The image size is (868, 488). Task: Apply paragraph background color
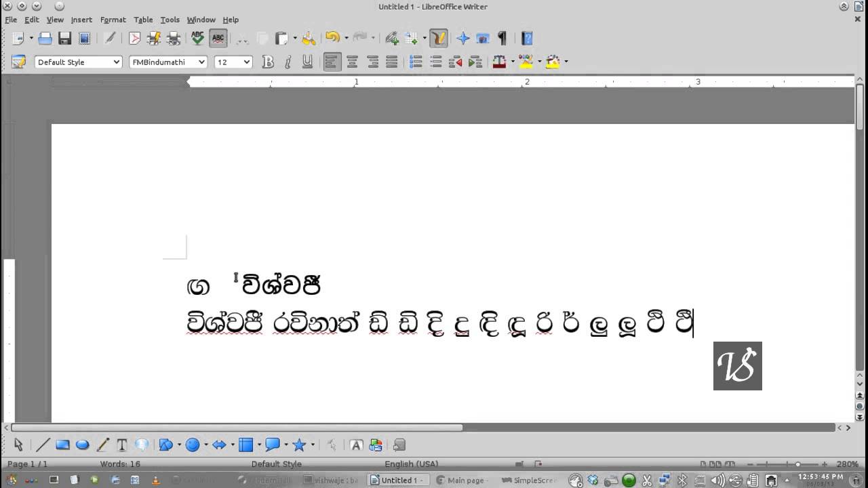[x=553, y=62]
